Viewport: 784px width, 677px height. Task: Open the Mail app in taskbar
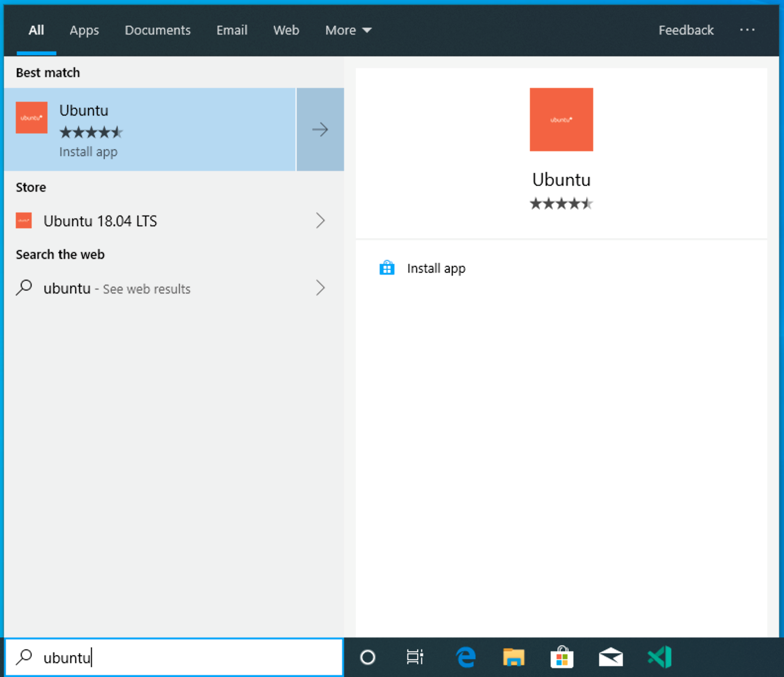[610, 657]
